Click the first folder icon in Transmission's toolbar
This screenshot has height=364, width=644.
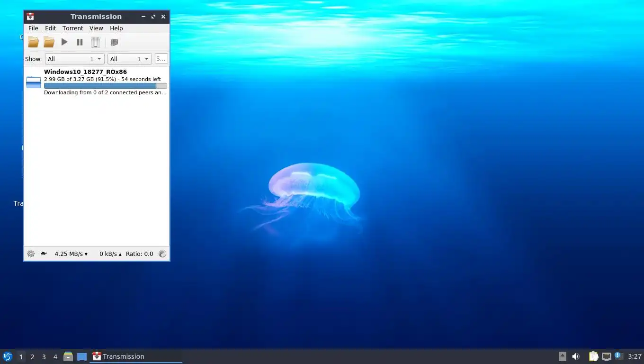click(33, 42)
